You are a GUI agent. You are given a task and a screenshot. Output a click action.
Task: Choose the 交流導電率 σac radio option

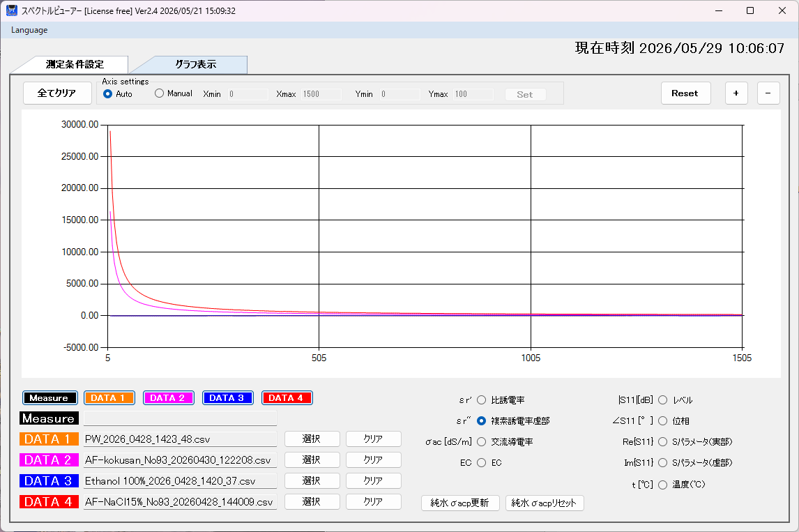482,442
